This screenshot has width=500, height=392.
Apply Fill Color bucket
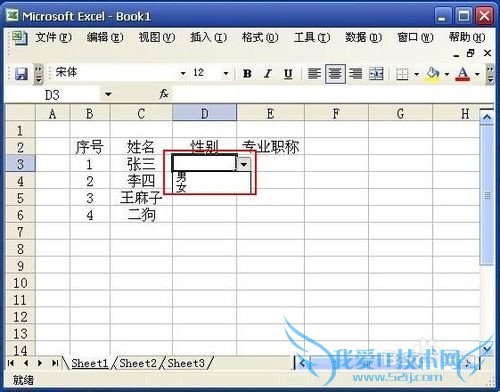[x=432, y=74]
